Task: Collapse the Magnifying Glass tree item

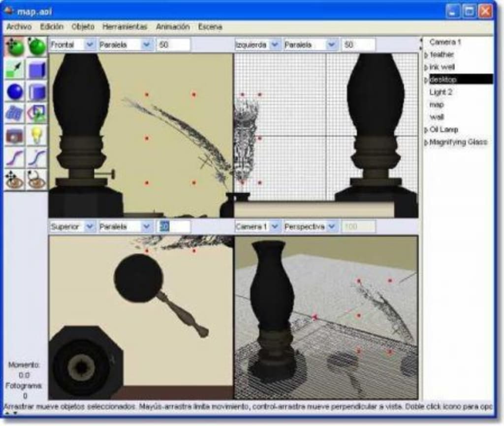Action: [426, 141]
